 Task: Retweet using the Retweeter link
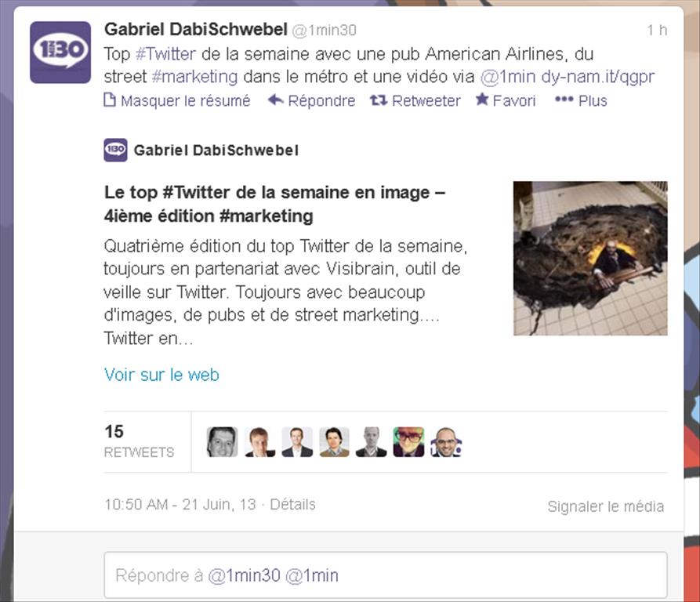[x=415, y=100]
